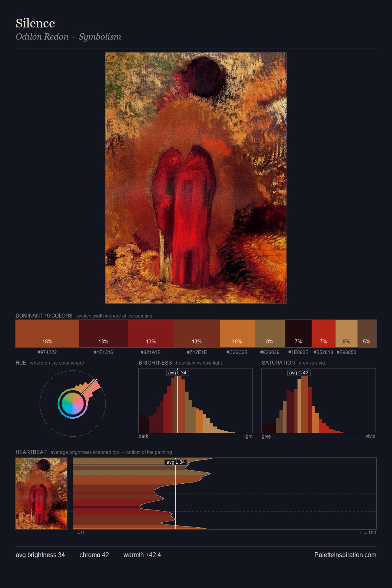Click the "avg L 34" label in Heartbeat chart
This screenshot has height=588, width=392.
(x=176, y=462)
